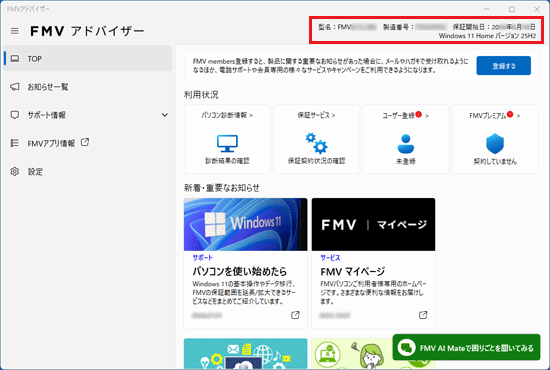
Task: Click the speech bubble icon for サポート情報
Action: click(x=15, y=115)
